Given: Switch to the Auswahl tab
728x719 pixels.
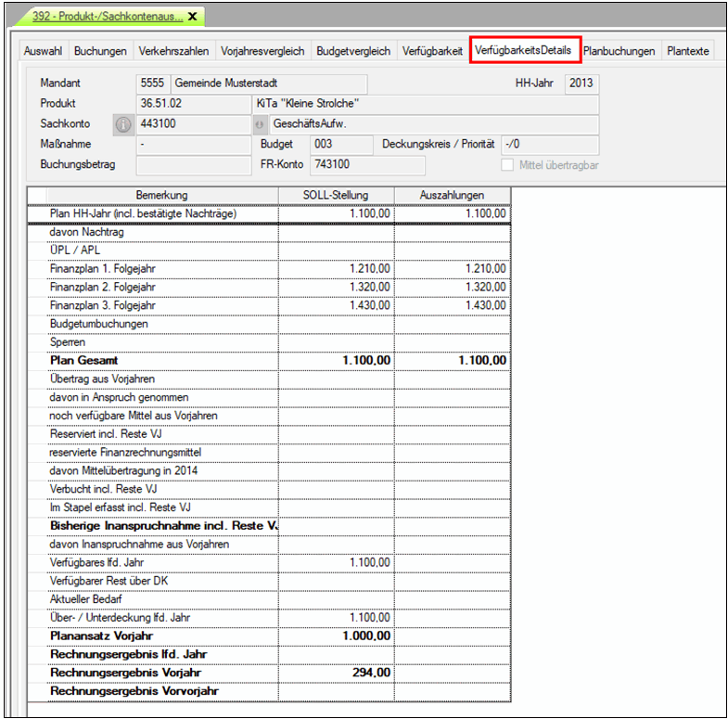Looking at the screenshot, I should point(43,51).
